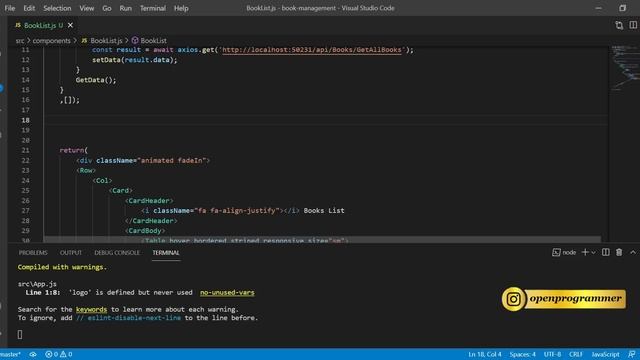
Task: Click line number 18 in gutter
Action: (25, 120)
